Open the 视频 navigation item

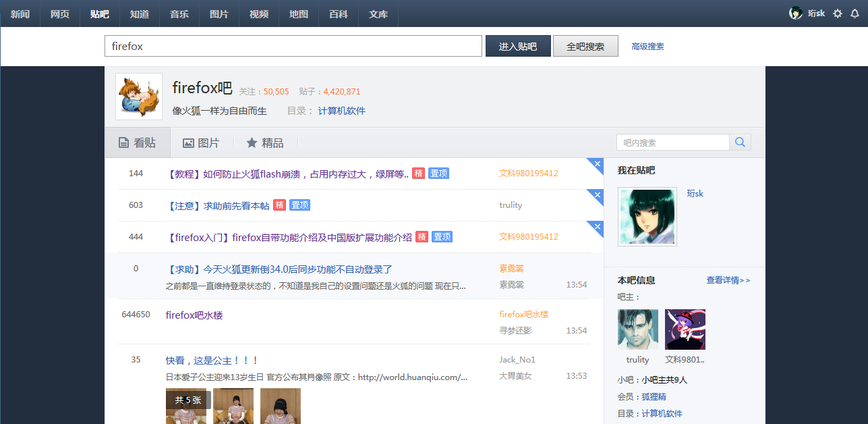[259, 14]
